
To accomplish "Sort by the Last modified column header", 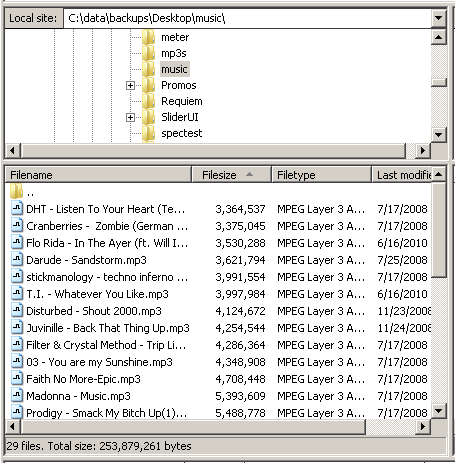I will point(402,175).
